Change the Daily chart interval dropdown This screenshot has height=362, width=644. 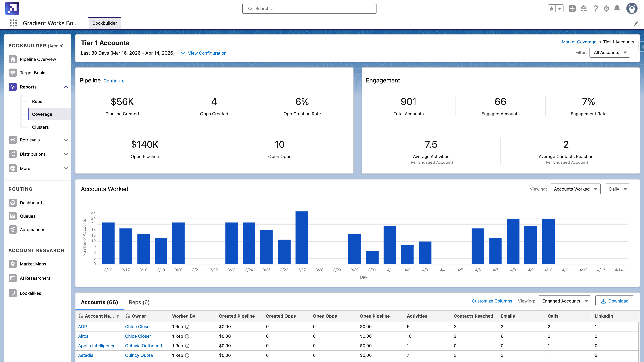pyautogui.click(x=617, y=189)
